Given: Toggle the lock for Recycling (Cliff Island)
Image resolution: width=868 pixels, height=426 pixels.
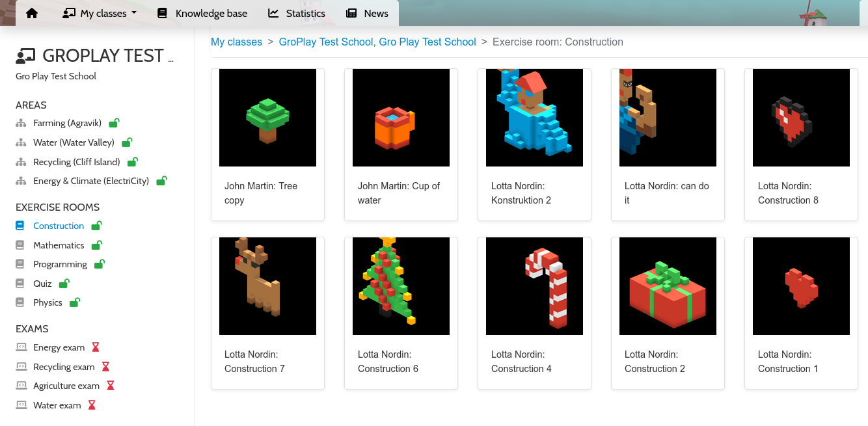Looking at the screenshot, I should [132, 161].
